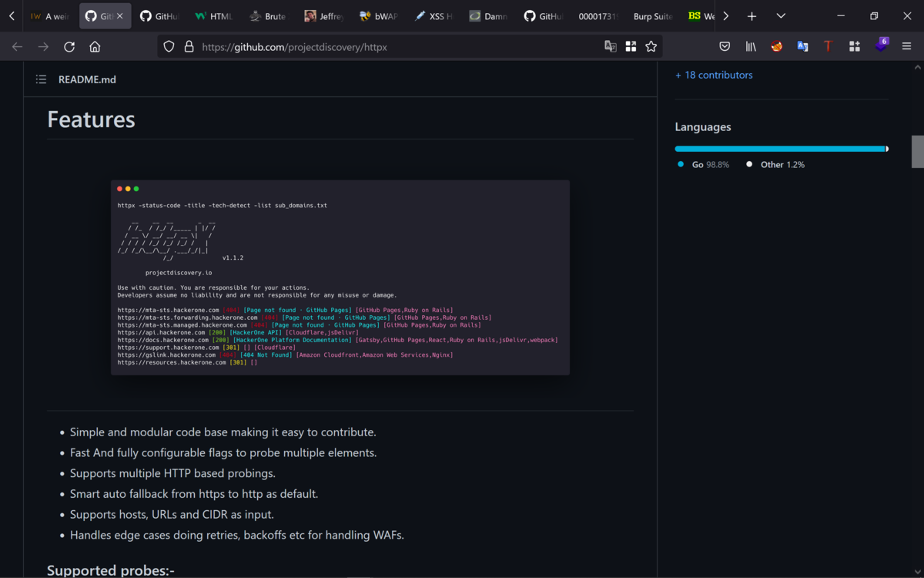Click the 'Simple and modular code base' bullet
This screenshot has width=924, height=578.
[x=223, y=432]
